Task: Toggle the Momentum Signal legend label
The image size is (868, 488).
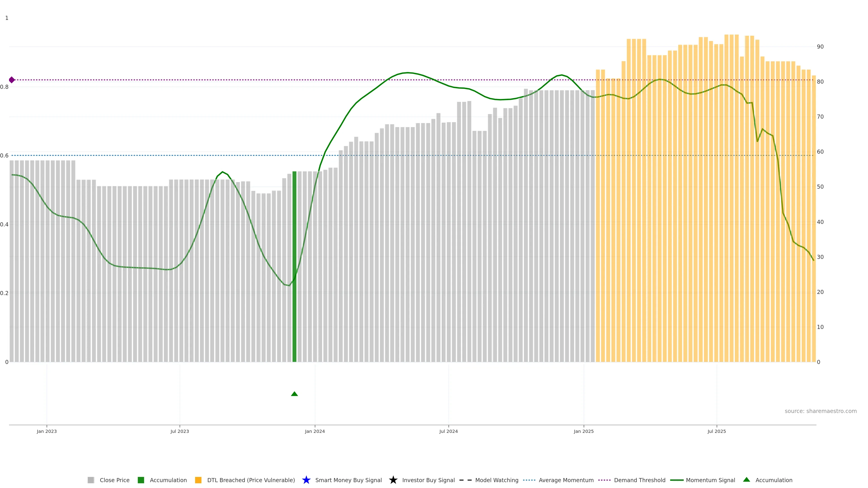Action: coord(710,480)
